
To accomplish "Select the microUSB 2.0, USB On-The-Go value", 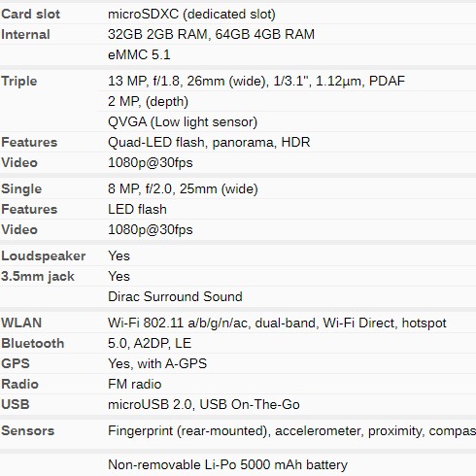I will point(204,404).
